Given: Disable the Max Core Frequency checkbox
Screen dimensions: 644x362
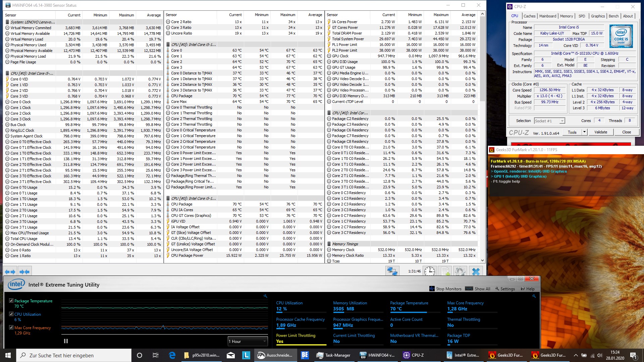Looking at the screenshot, I should (11, 327).
